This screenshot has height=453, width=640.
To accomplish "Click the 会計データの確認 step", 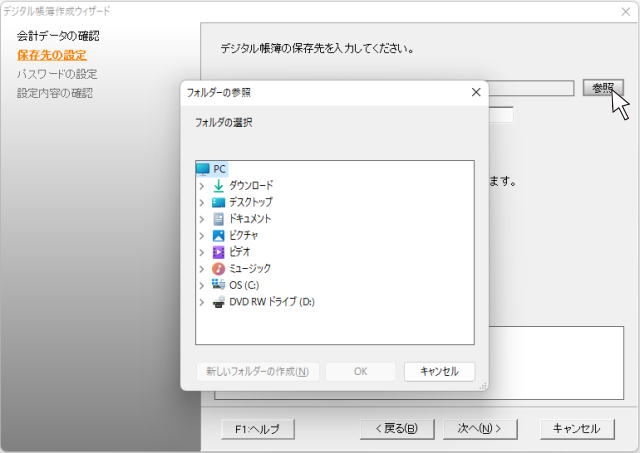I will (x=58, y=36).
